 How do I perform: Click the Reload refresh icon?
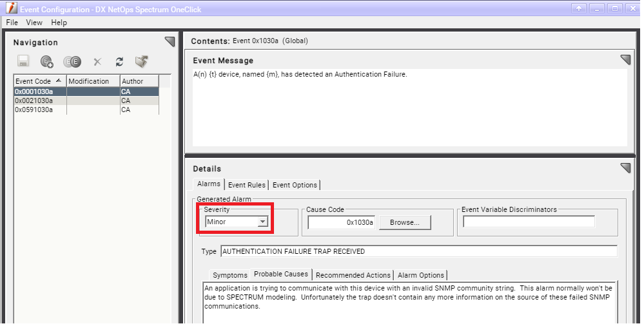119,62
